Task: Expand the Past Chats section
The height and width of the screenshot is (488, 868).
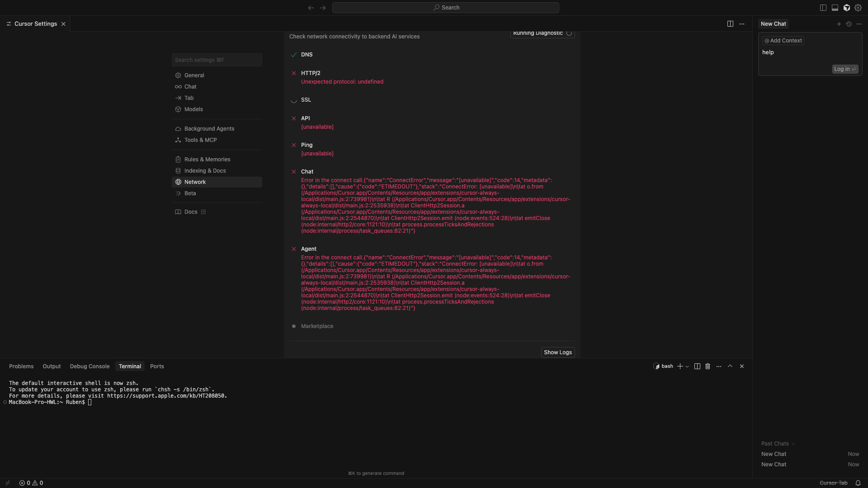Action: tap(778, 444)
